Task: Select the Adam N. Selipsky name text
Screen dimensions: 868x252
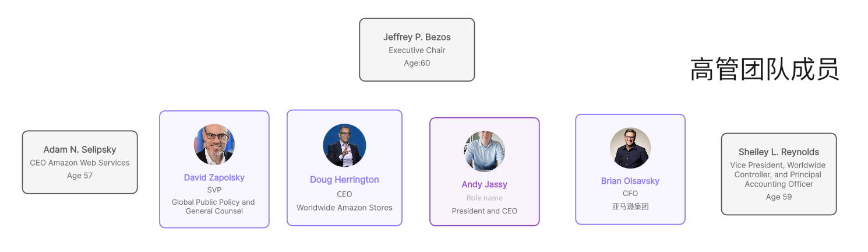Action: (80, 150)
